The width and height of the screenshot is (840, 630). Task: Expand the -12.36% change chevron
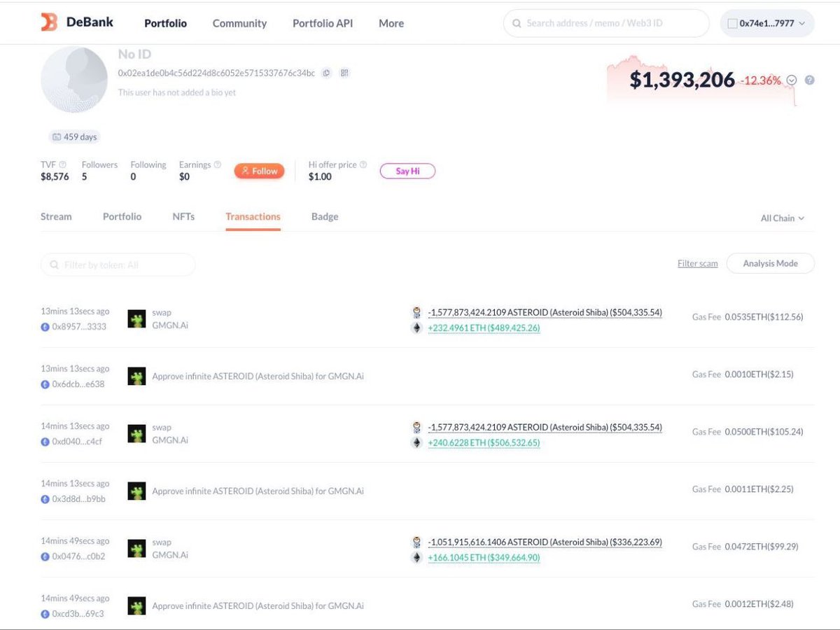pos(792,80)
